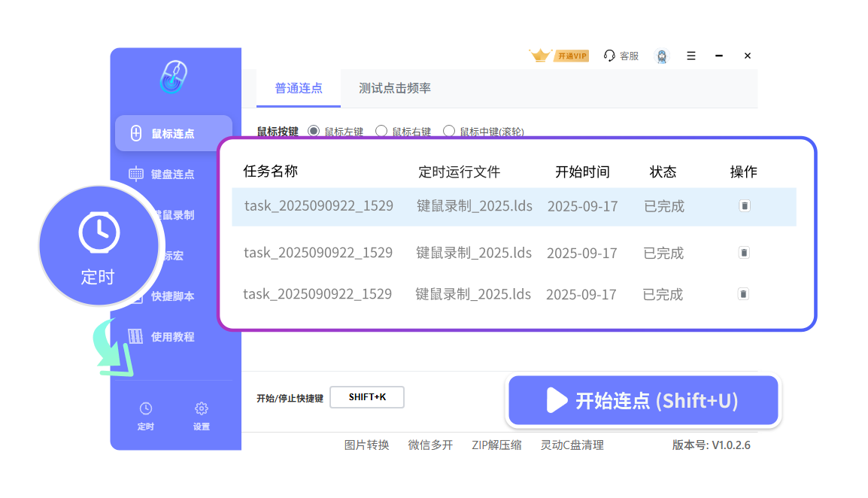Open the user avatar profile icon
Screen dimensions: 868x498
point(662,56)
